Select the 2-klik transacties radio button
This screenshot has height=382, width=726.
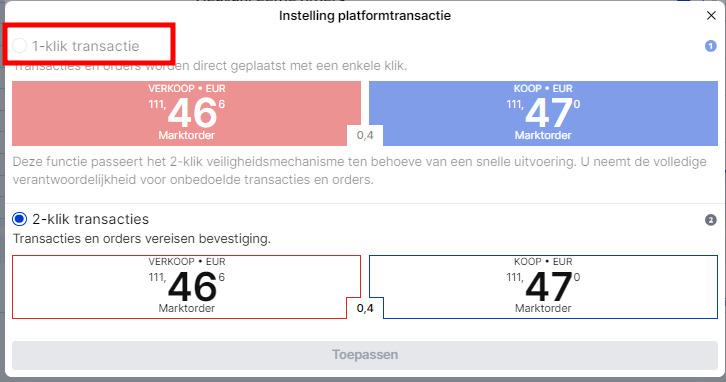[x=19, y=219]
